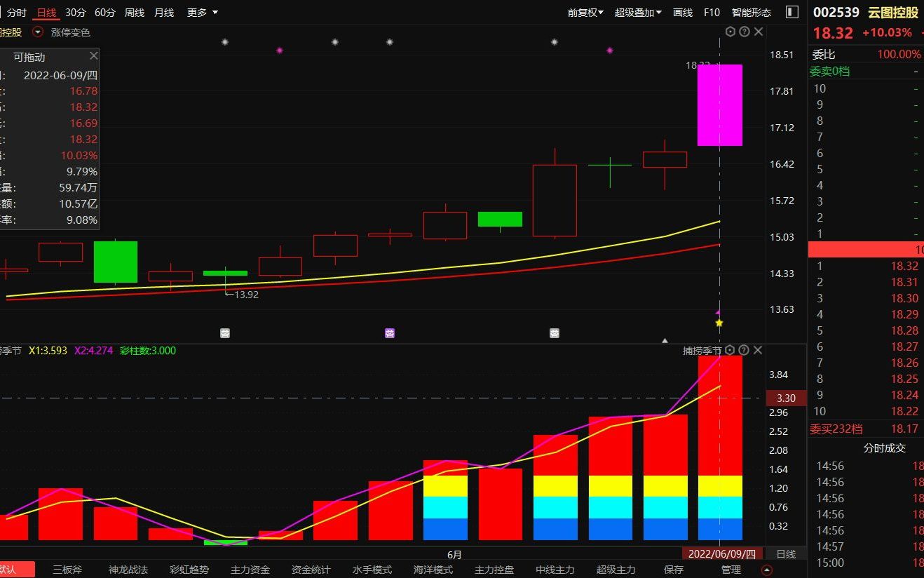
Task: Click the rightmost magenta sparkle marker at top
Action: click(610, 51)
